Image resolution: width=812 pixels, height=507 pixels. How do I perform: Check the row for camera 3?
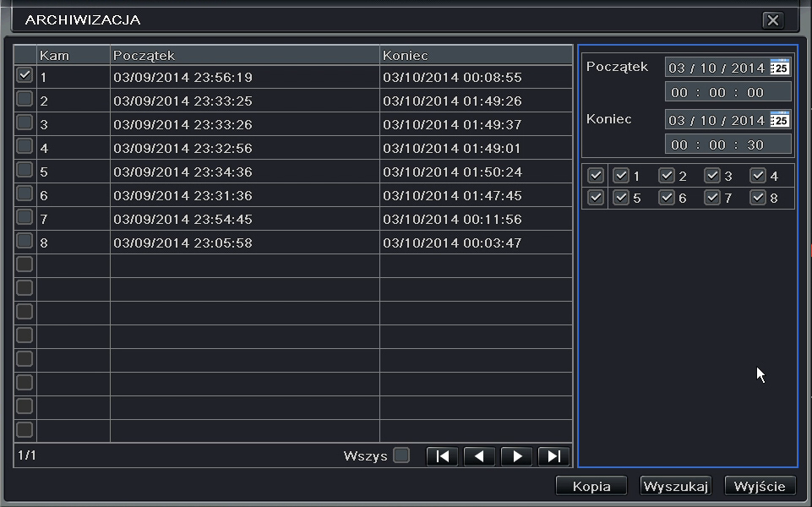[25, 123]
